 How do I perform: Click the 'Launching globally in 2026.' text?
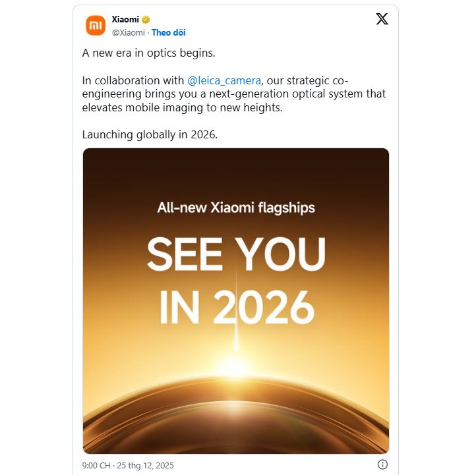coord(150,134)
